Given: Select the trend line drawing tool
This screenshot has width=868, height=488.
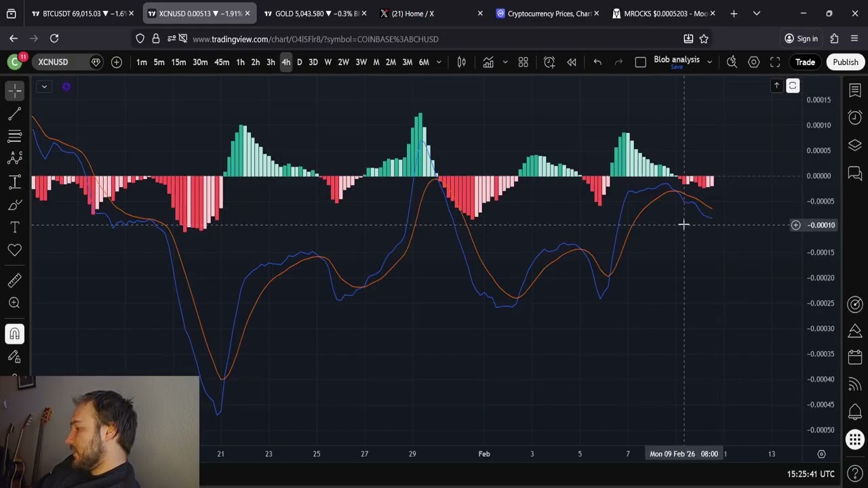Looking at the screenshot, I should [14, 113].
